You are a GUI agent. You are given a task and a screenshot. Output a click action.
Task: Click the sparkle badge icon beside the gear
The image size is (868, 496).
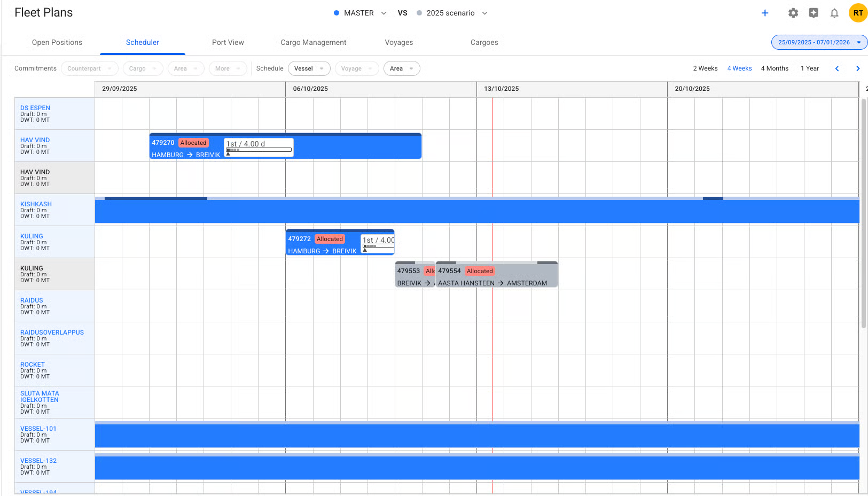coord(814,13)
